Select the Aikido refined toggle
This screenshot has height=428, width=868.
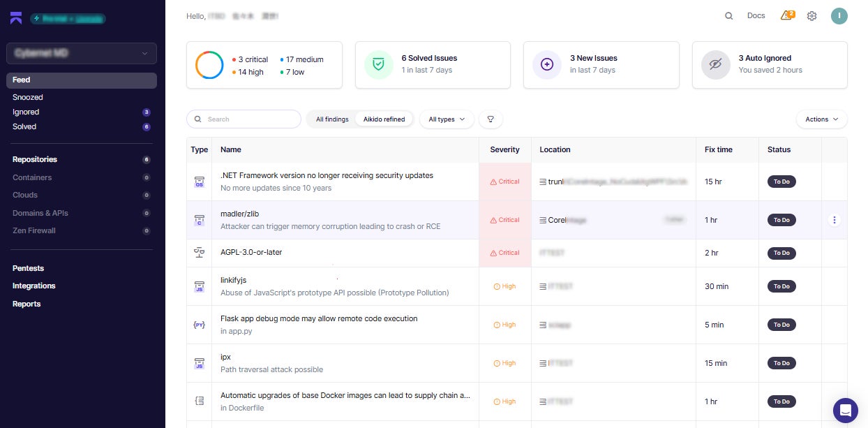click(x=384, y=119)
